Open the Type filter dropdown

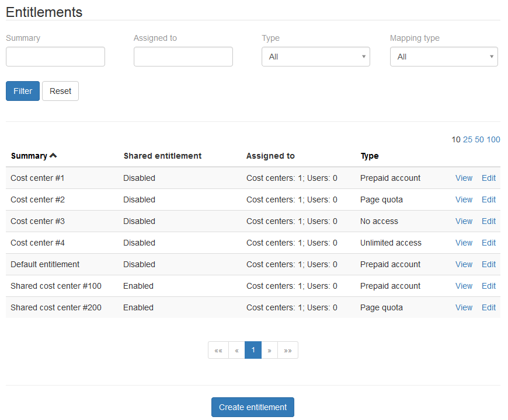(316, 57)
